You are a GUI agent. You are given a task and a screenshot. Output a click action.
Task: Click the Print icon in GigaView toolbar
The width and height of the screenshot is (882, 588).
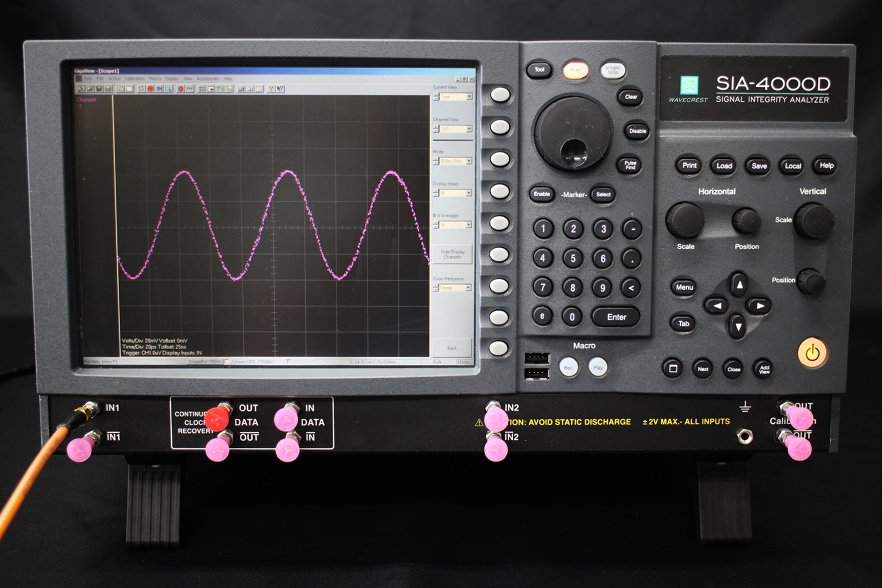coord(108,89)
